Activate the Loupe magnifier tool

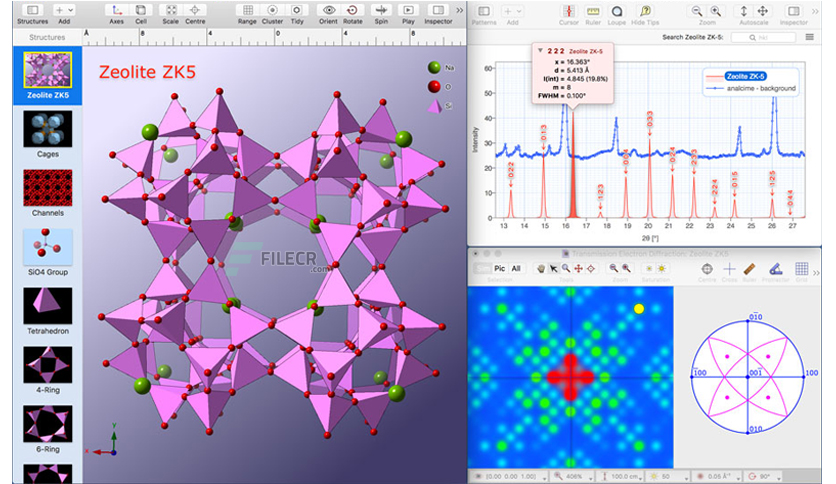click(x=617, y=11)
